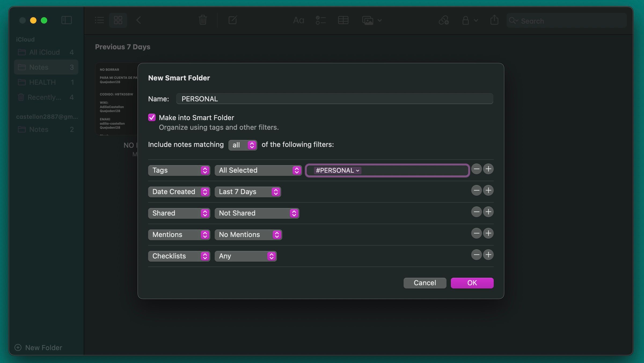Image resolution: width=644 pixels, height=363 pixels.
Task: Open text formatting options (Aa)
Action: 298,20
